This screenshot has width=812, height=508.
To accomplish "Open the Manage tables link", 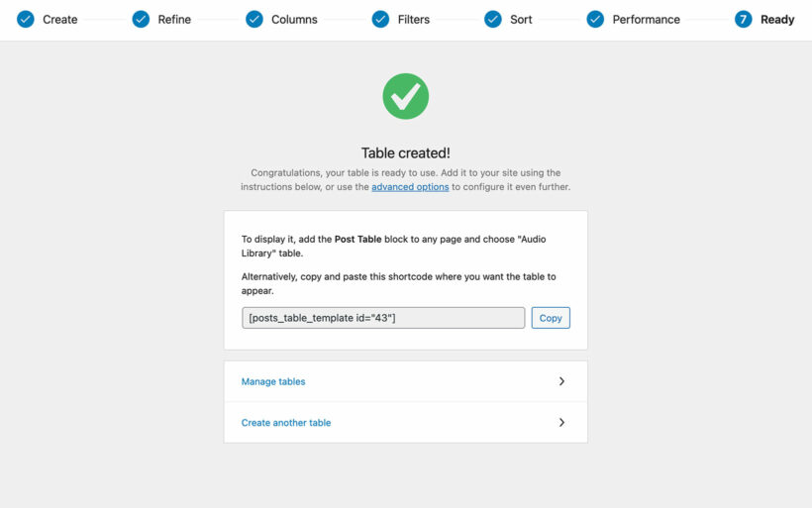I will pyautogui.click(x=273, y=381).
